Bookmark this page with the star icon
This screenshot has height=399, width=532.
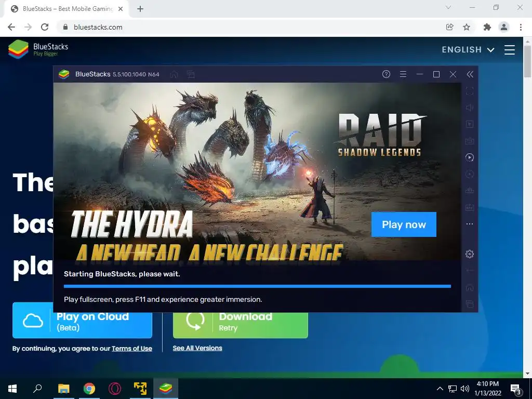pyautogui.click(x=467, y=27)
